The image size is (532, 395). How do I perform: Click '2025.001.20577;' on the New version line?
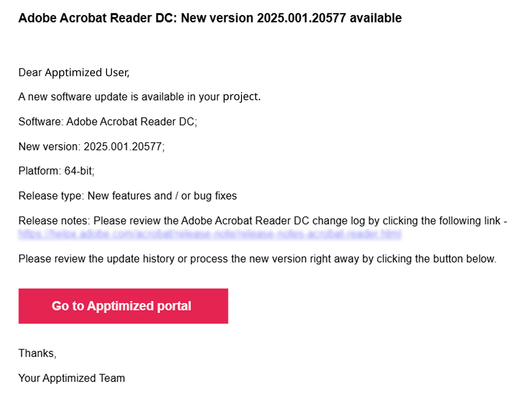tap(124, 146)
